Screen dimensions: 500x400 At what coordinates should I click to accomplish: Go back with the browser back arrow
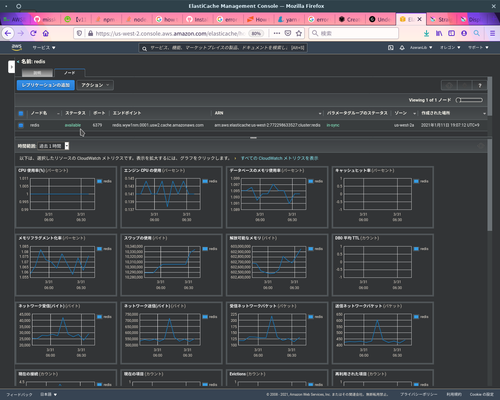pos(8,33)
